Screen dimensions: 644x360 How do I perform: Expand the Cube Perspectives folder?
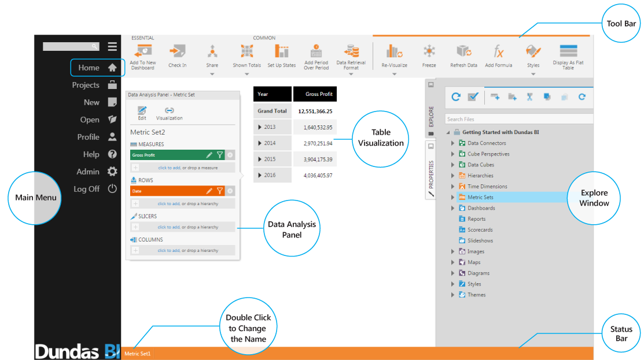tap(452, 154)
